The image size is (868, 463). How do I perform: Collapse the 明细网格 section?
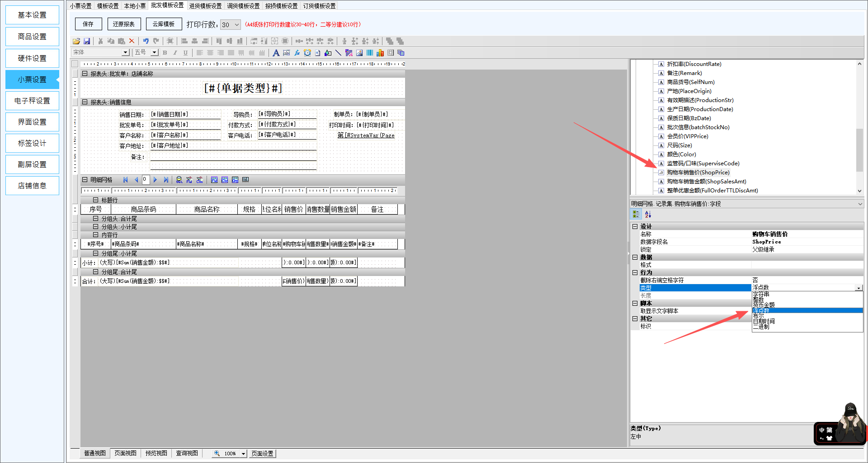[x=85, y=180]
